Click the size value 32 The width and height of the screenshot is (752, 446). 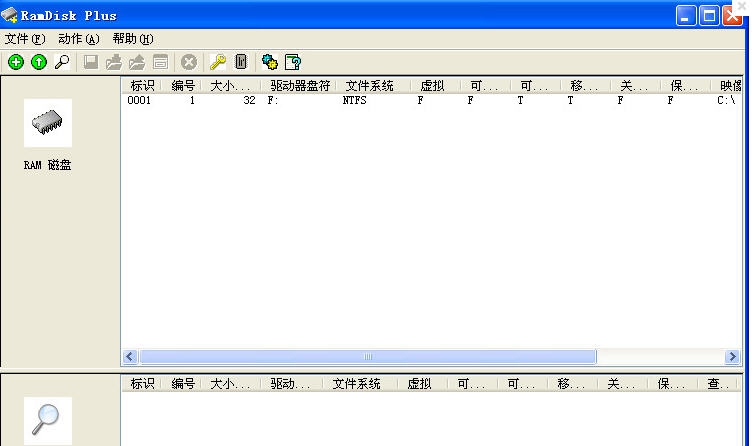click(249, 100)
